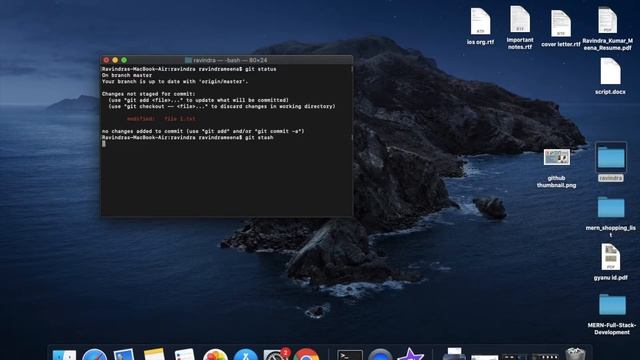This screenshot has width=640, height=360.
Task: Click the 'git checkout -- <file>' hint line
Action: pos(222,106)
